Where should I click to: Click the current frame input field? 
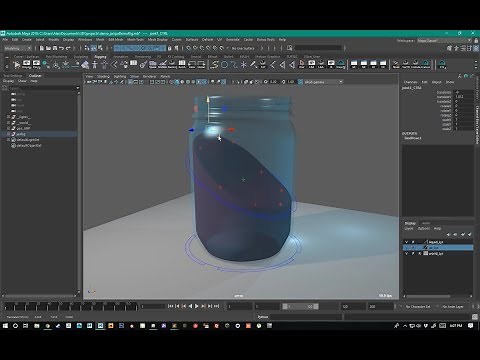pyautogui.click(x=152, y=306)
